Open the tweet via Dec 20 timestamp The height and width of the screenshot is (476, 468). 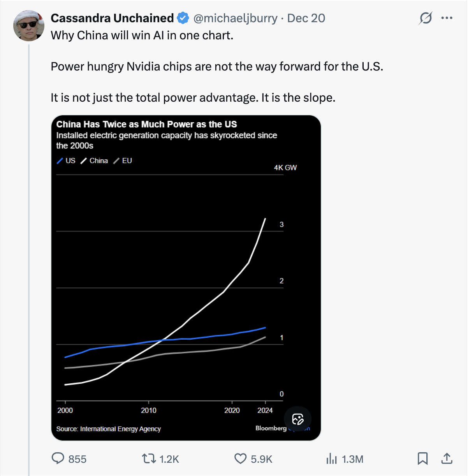click(x=306, y=18)
